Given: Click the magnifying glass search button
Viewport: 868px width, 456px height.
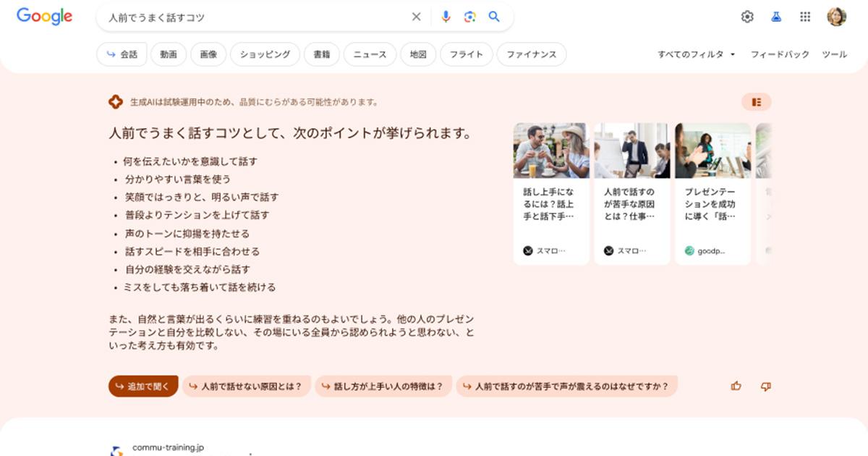Looking at the screenshot, I should (x=494, y=17).
